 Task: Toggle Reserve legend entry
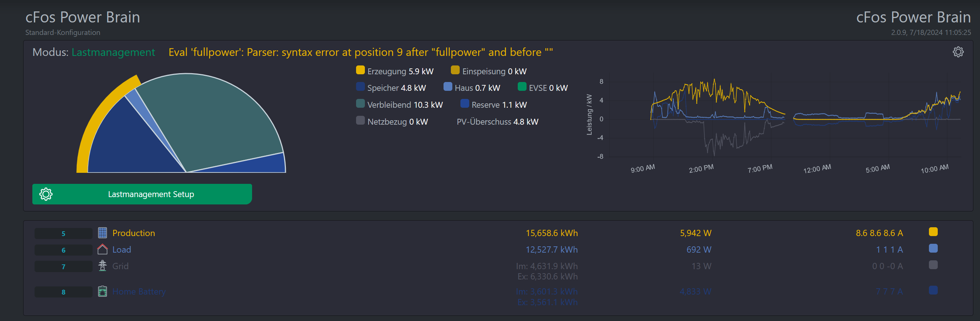click(x=493, y=105)
